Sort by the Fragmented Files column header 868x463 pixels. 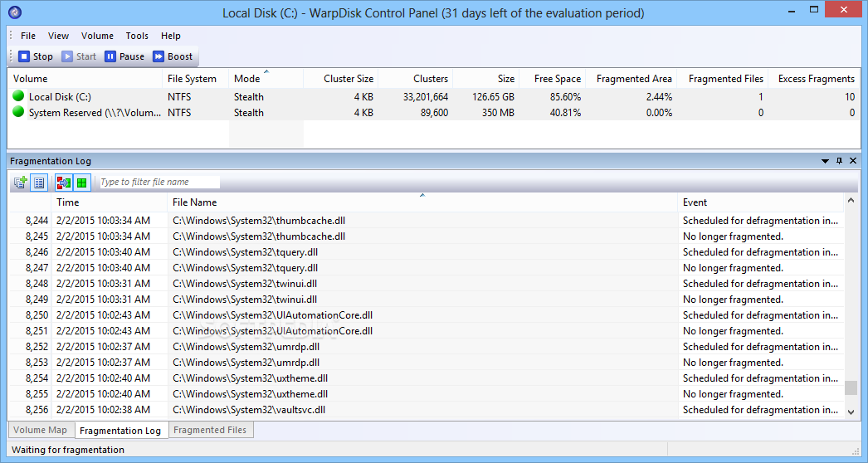(723, 79)
